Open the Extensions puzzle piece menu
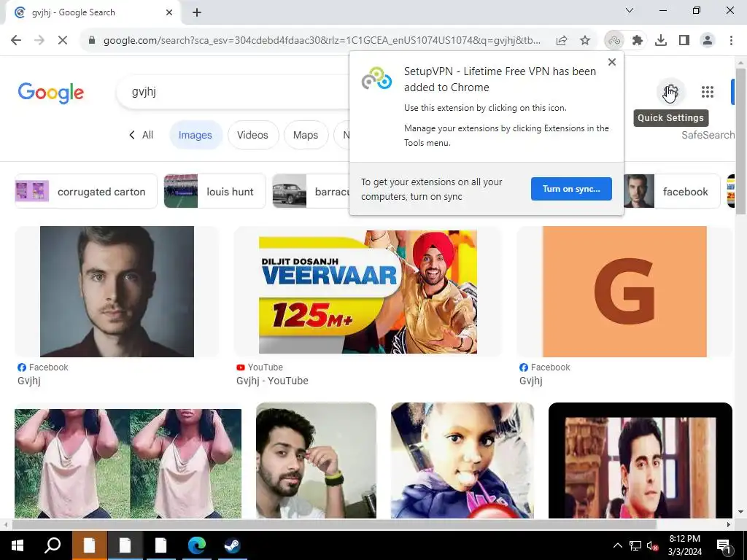Viewport: 747px width, 560px height. (x=638, y=41)
